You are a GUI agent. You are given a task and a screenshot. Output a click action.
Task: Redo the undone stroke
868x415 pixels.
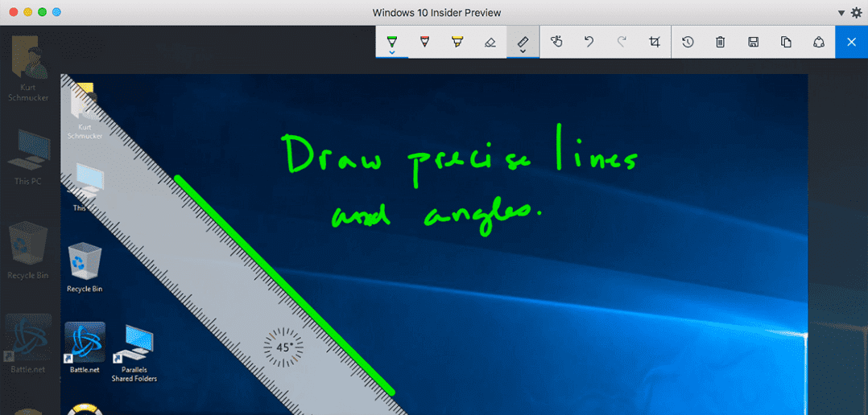point(622,42)
